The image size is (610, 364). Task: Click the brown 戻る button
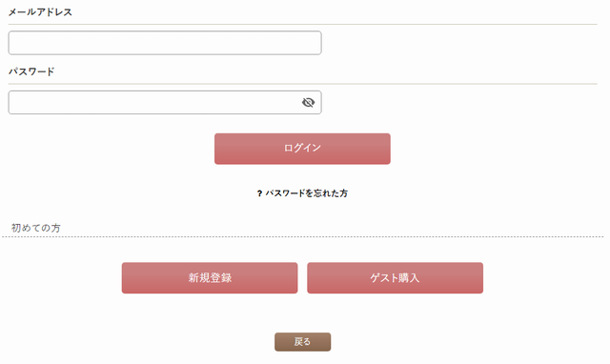coord(303,342)
